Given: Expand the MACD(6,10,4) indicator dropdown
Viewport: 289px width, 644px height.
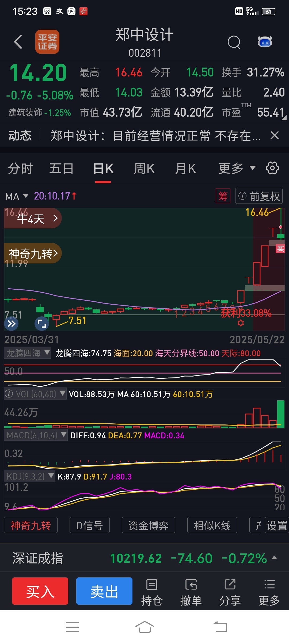Looking at the screenshot, I should point(36,435).
